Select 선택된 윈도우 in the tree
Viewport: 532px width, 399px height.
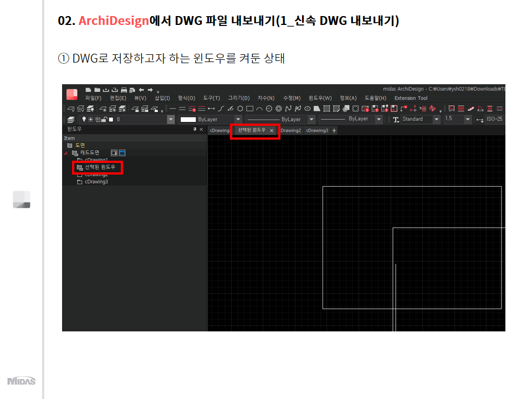[x=100, y=167]
